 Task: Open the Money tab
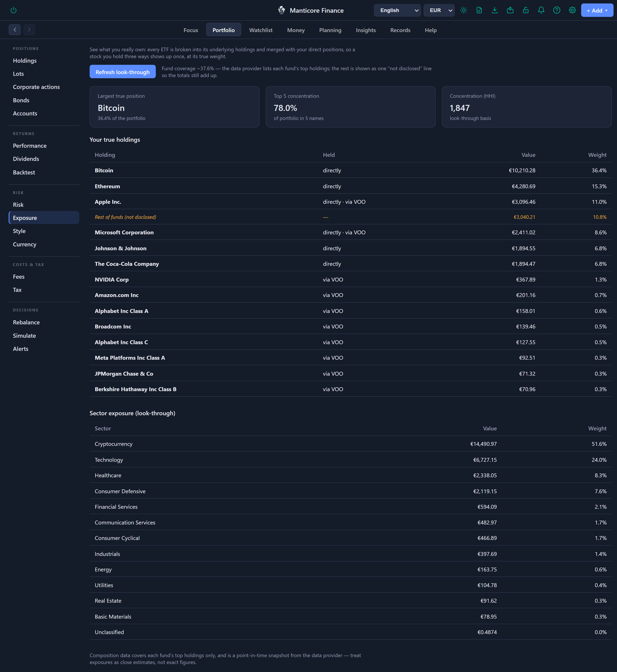click(296, 30)
